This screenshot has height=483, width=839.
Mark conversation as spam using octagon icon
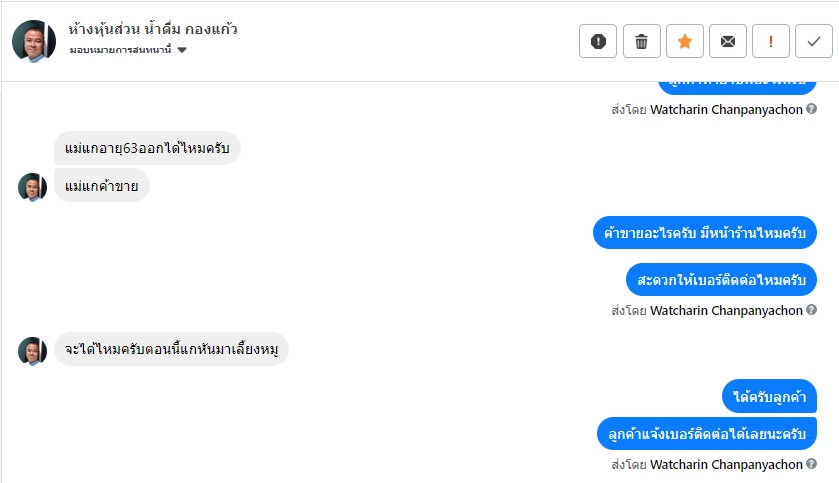(598, 41)
